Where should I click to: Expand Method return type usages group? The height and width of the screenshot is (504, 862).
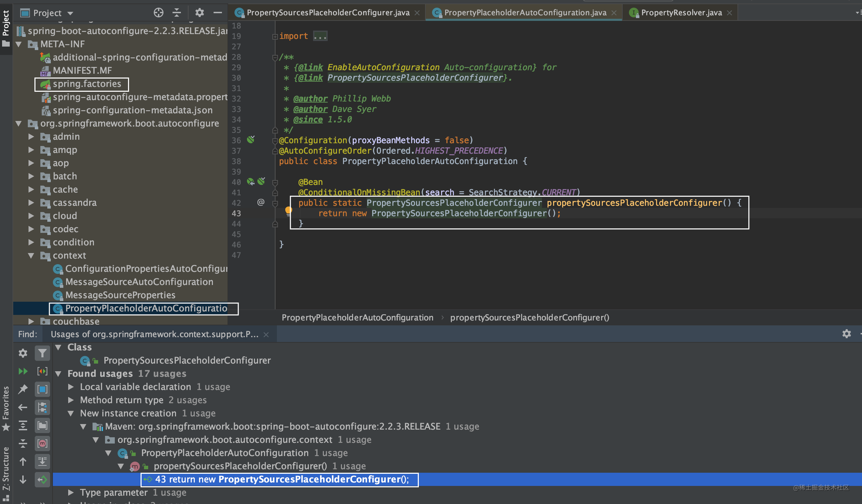click(71, 400)
